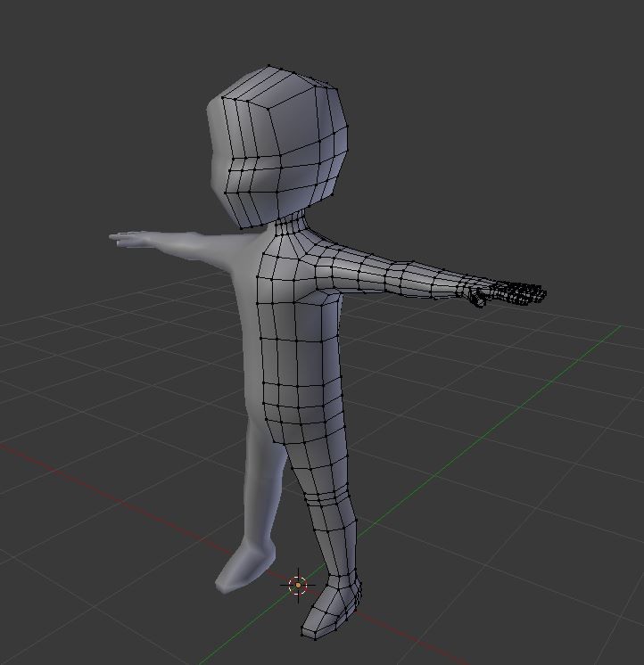Image resolution: width=644 pixels, height=665 pixels.
Task: Click the close edge loops at the knee
Action: 326,497
